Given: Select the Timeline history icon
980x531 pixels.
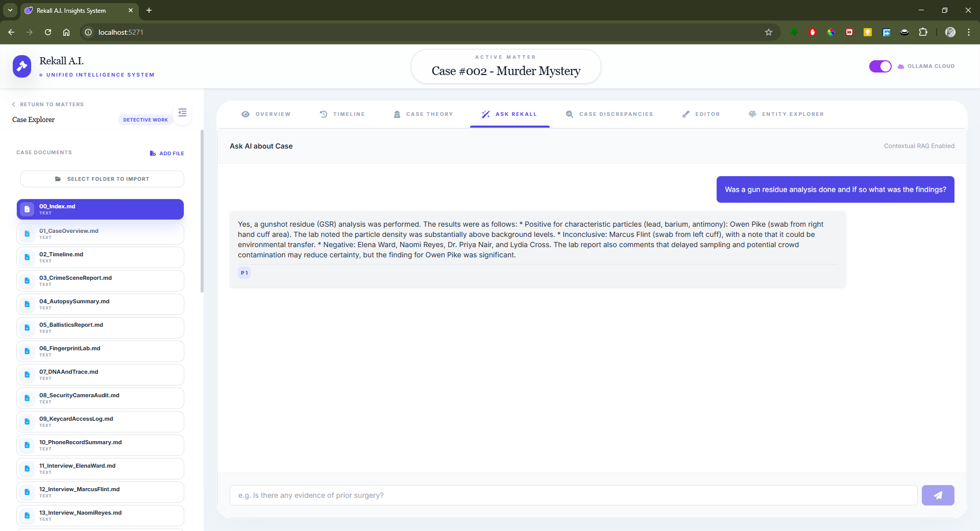Looking at the screenshot, I should point(324,114).
